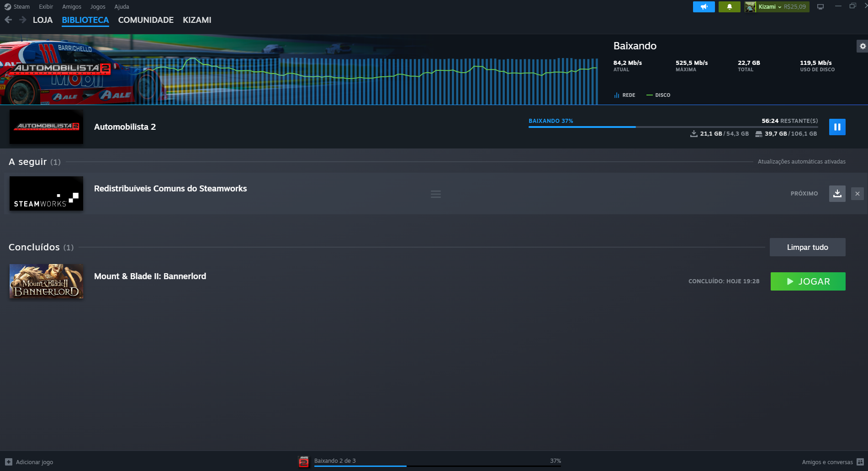The image size is (868, 471).
Task: Enter Big Picture mode via monitor icon
Action: pos(820,7)
